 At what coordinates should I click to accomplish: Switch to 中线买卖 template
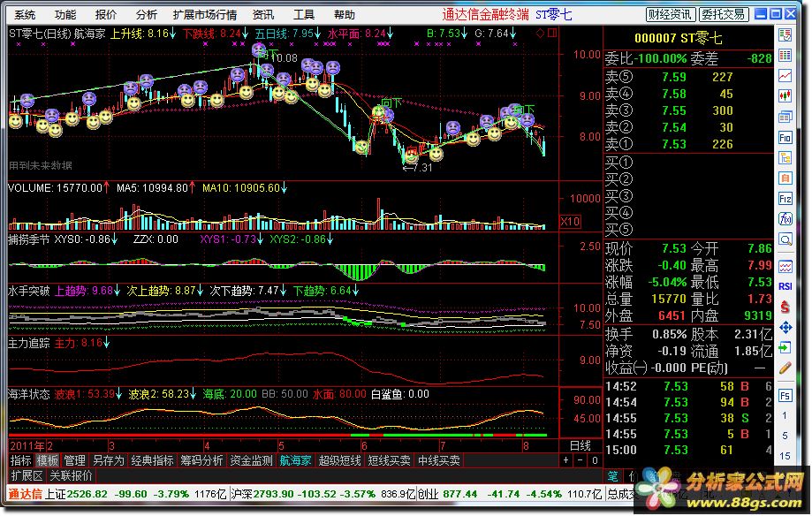point(438,460)
